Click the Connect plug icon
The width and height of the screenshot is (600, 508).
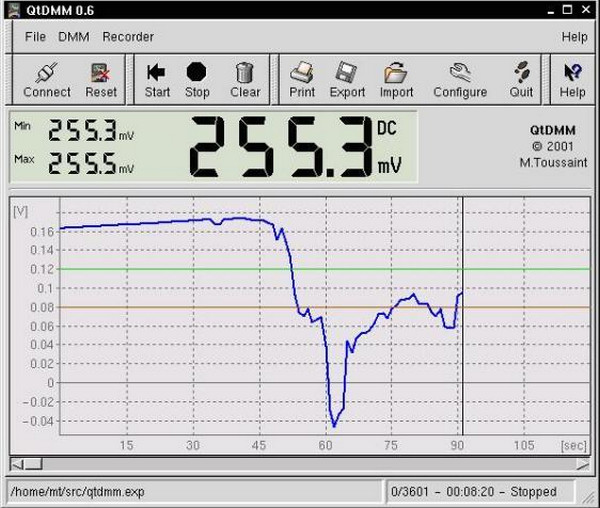47,73
